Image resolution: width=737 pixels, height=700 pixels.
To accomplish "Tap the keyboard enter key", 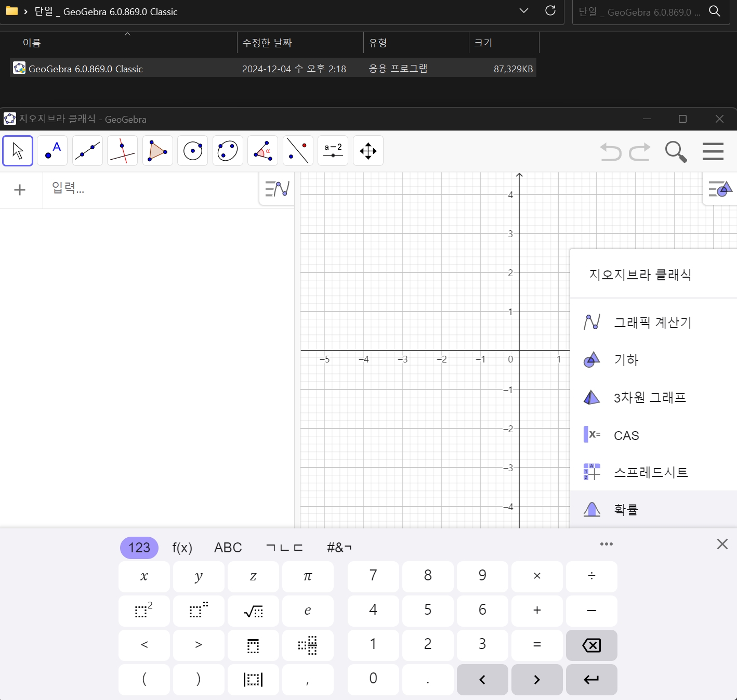I will coord(591,679).
